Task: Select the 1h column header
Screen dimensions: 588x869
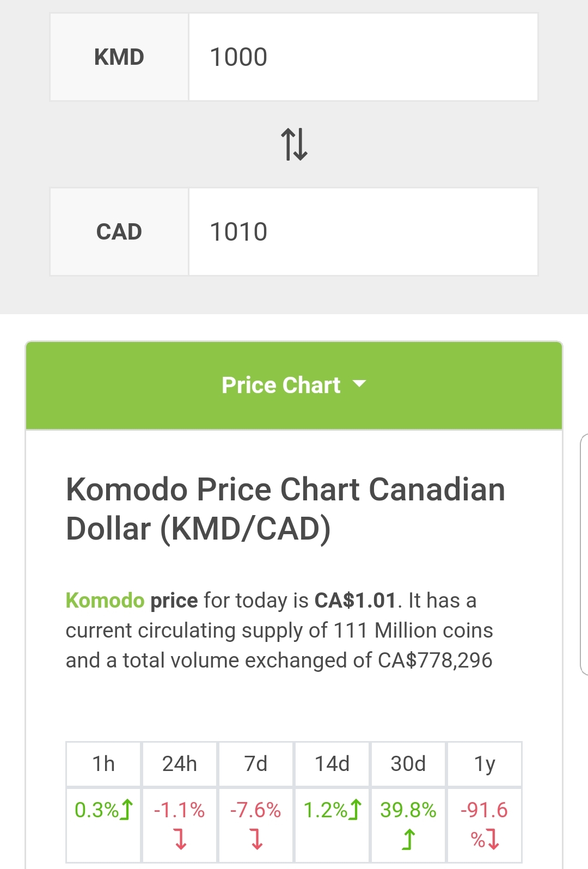Action: pyautogui.click(x=103, y=764)
